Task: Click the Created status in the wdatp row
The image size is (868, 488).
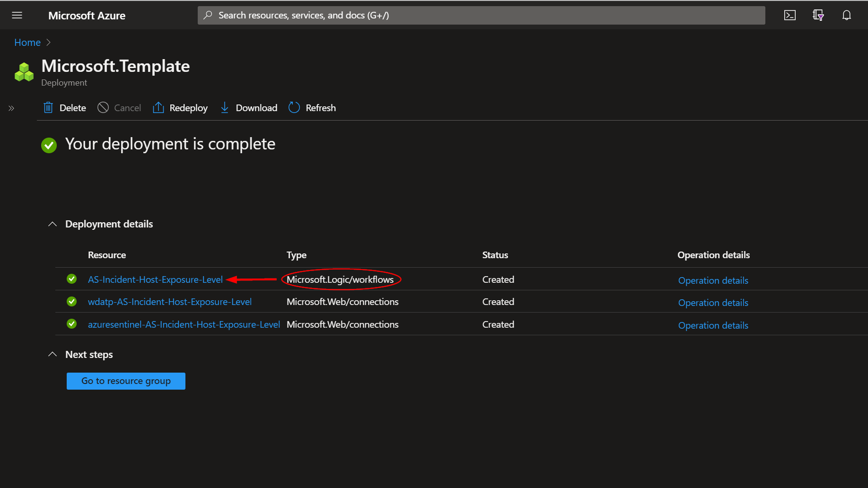Action: [498, 302]
